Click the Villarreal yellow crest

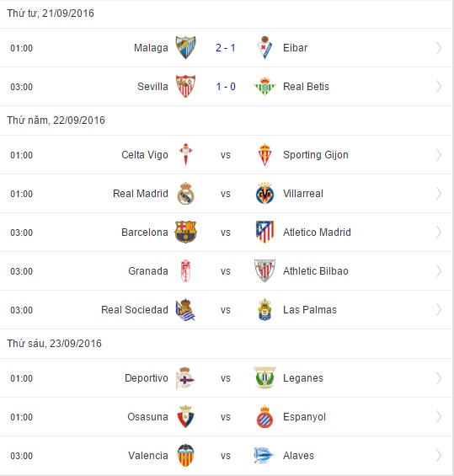point(264,194)
